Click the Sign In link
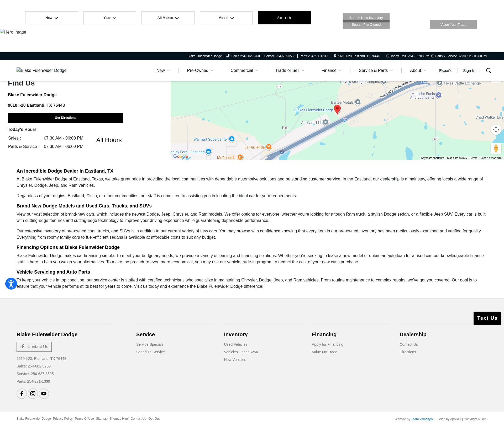Image resolution: width=504 pixels, height=432 pixels. (469, 71)
